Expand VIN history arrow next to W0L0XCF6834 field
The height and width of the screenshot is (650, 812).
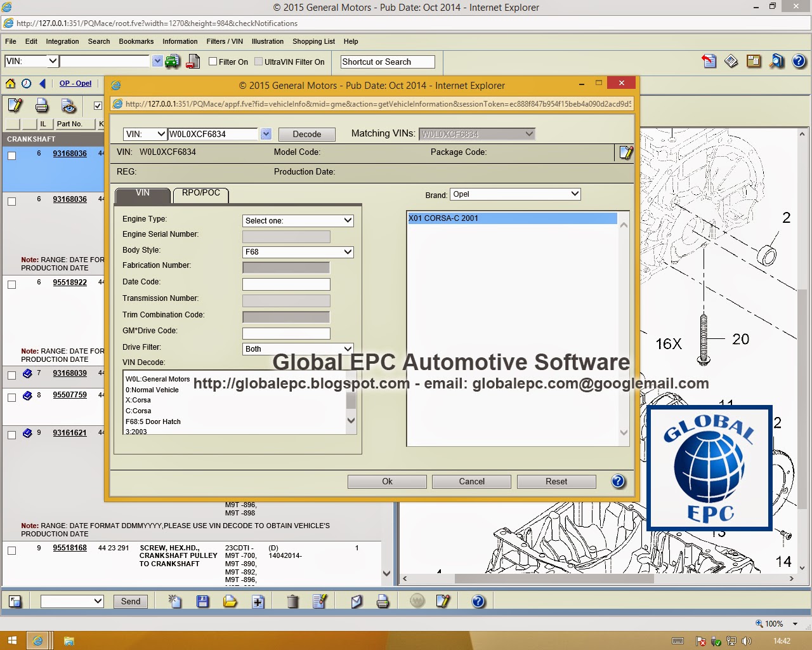[x=266, y=134]
